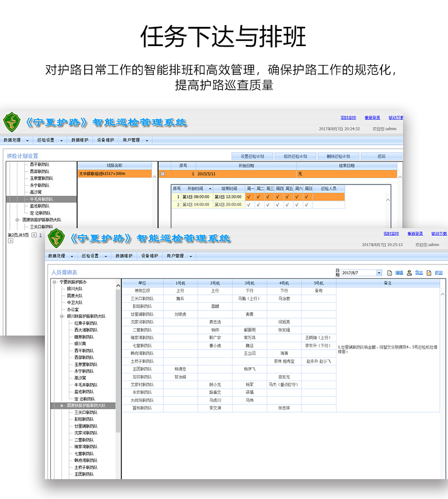The height and width of the screenshot is (499, 448).
Task: Toggle 周三 checkbox for the 08:00:00 shift
Action: pyautogui.click(x=269, y=197)
